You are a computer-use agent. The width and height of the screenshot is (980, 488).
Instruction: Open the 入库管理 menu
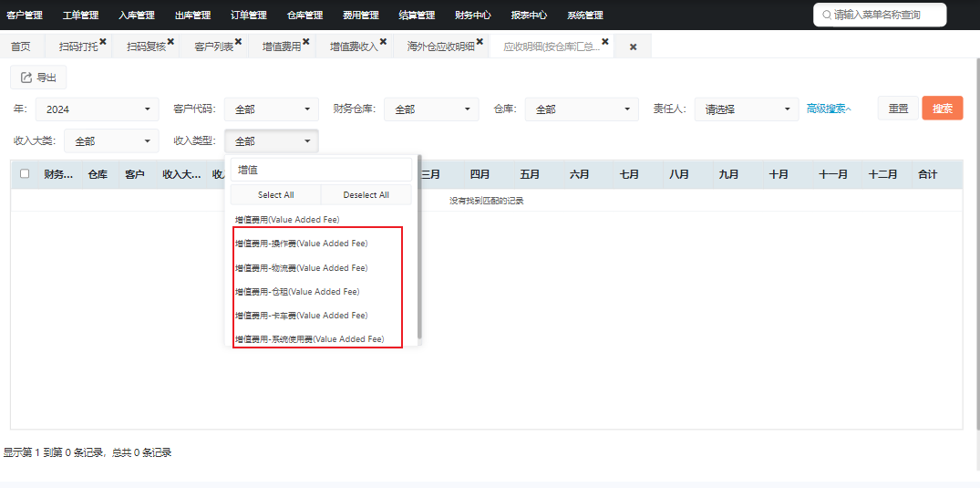[x=136, y=15]
